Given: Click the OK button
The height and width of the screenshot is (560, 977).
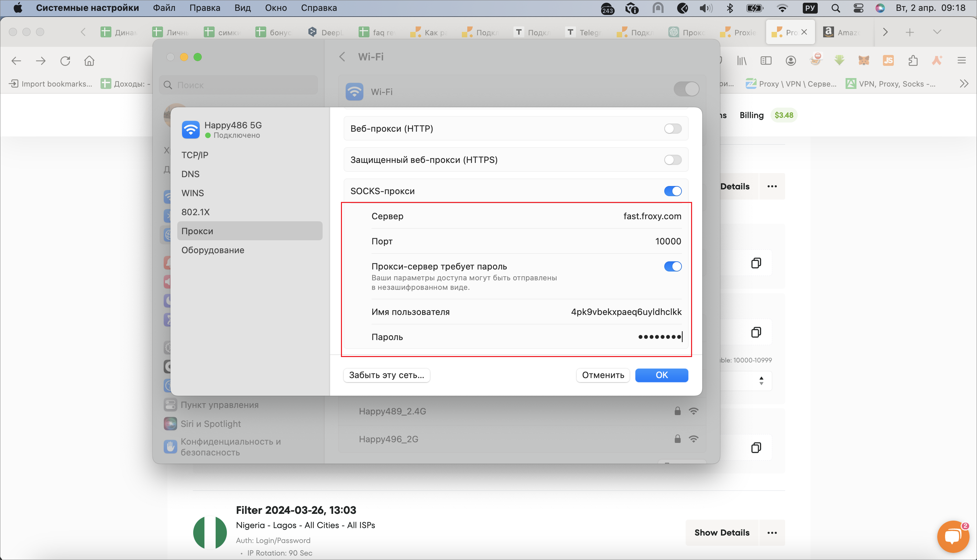Looking at the screenshot, I should click(661, 375).
